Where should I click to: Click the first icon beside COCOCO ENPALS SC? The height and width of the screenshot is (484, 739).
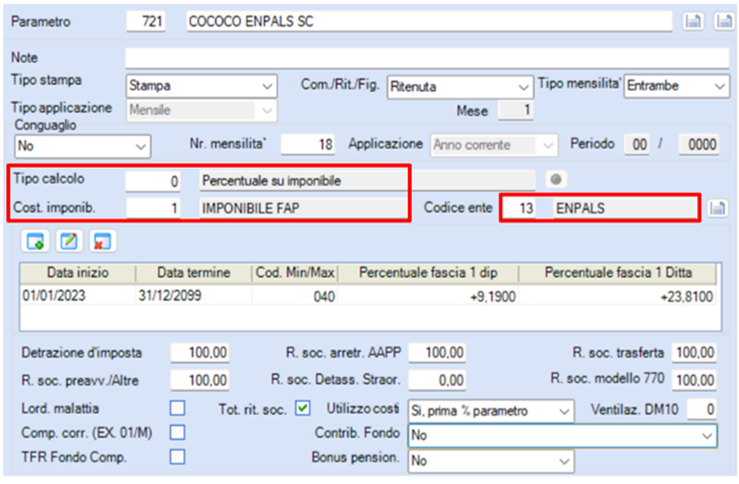click(x=693, y=21)
